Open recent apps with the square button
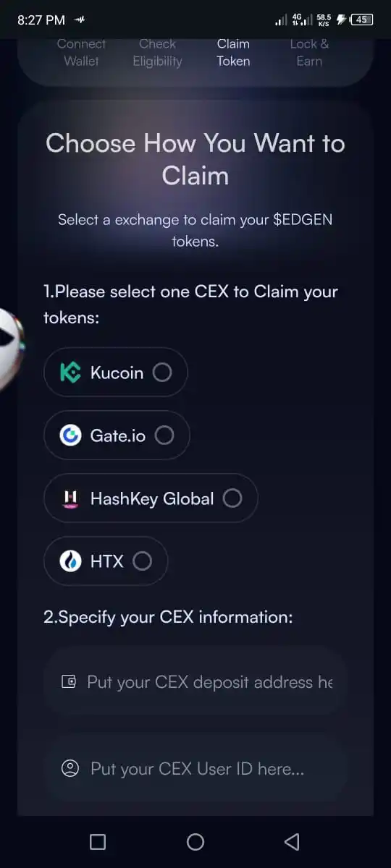391x868 pixels. pos(98,841)
